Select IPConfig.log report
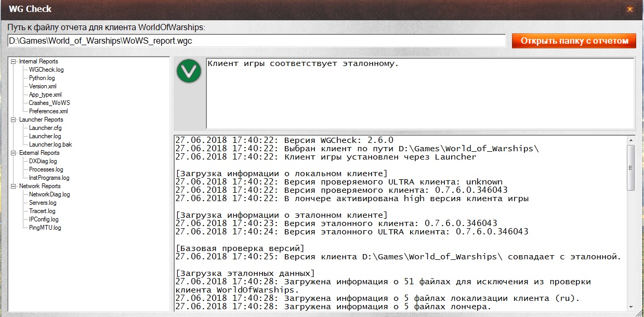The image size is (644, 317). pos(44,219)
